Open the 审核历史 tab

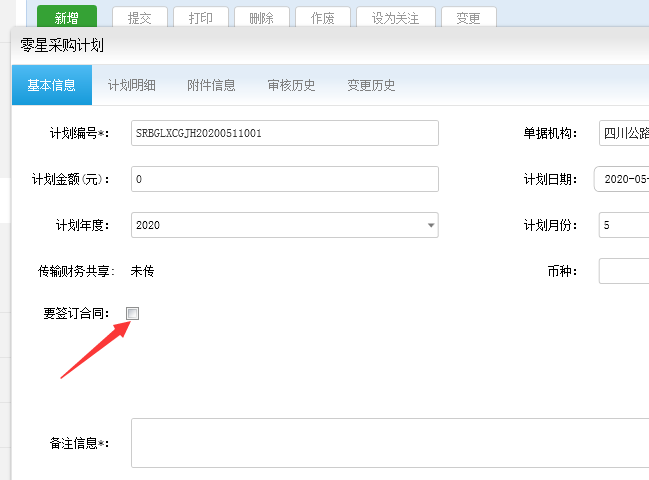tap(291, 85)
